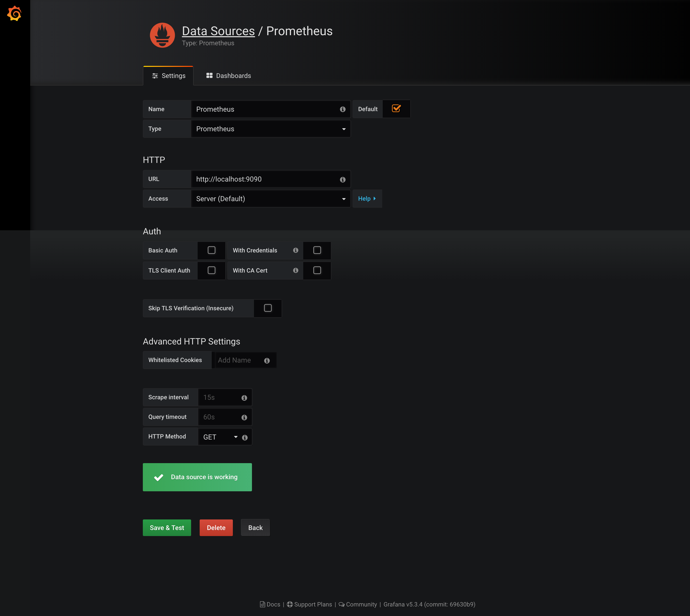Click the Community chat bubbles icon
This screenshot has height=616, width=690.
[x=342, y=604]
